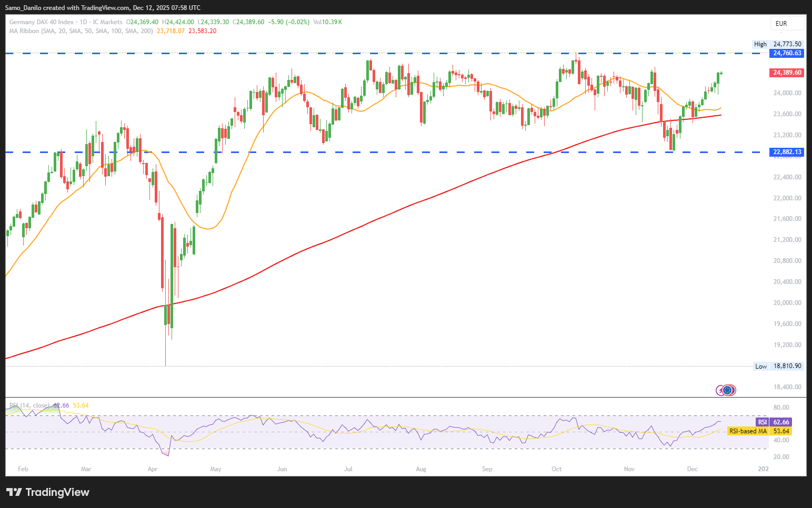812x508 pixels.
Task: Click the Jul label on time axis
Action: point(348,469)
